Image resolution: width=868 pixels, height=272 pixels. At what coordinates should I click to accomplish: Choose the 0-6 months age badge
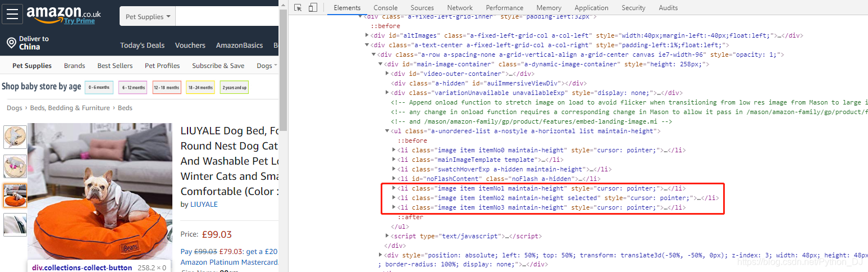tap(99, 88)
